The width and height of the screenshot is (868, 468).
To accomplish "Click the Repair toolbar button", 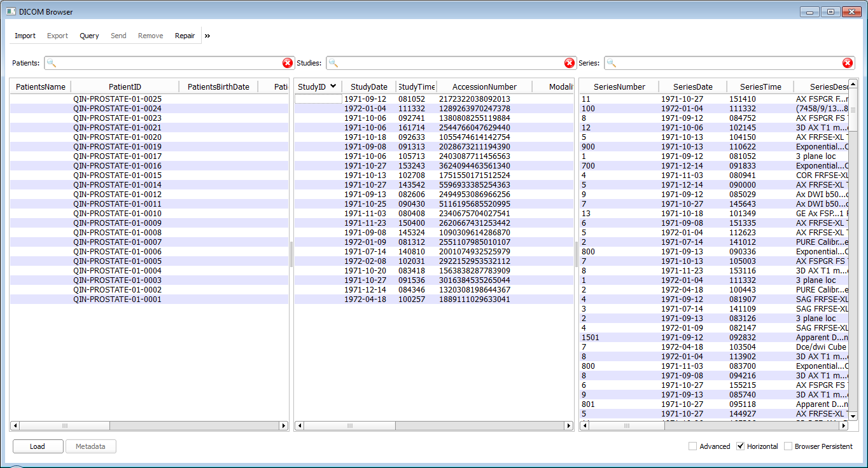I will click(x=185, y=36).
